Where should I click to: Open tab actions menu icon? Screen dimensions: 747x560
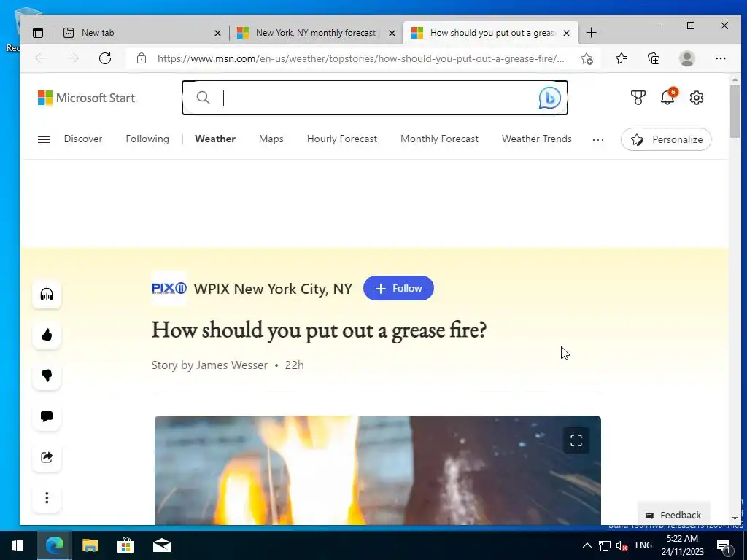[38, 33]
